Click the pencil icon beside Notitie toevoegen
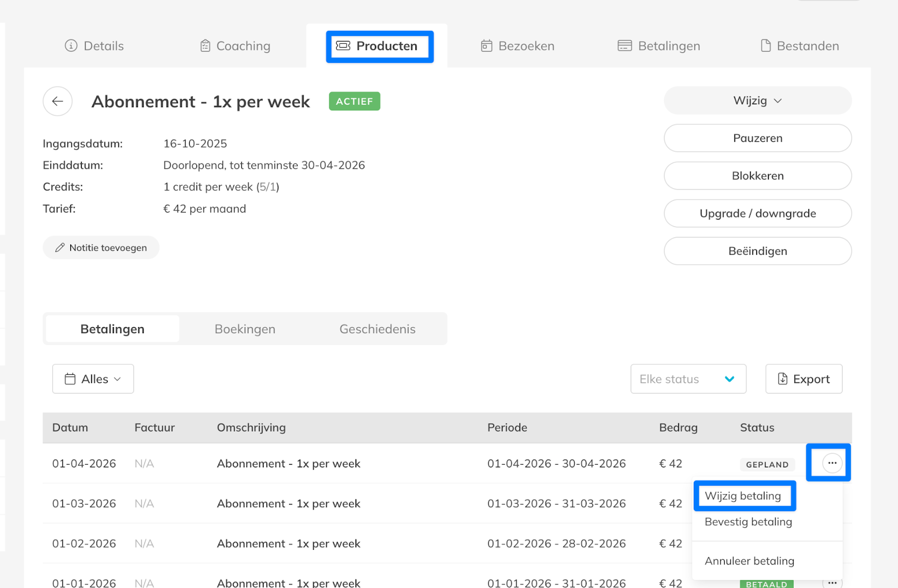Screen dimensions: 898x588 (x=60, y=248)
